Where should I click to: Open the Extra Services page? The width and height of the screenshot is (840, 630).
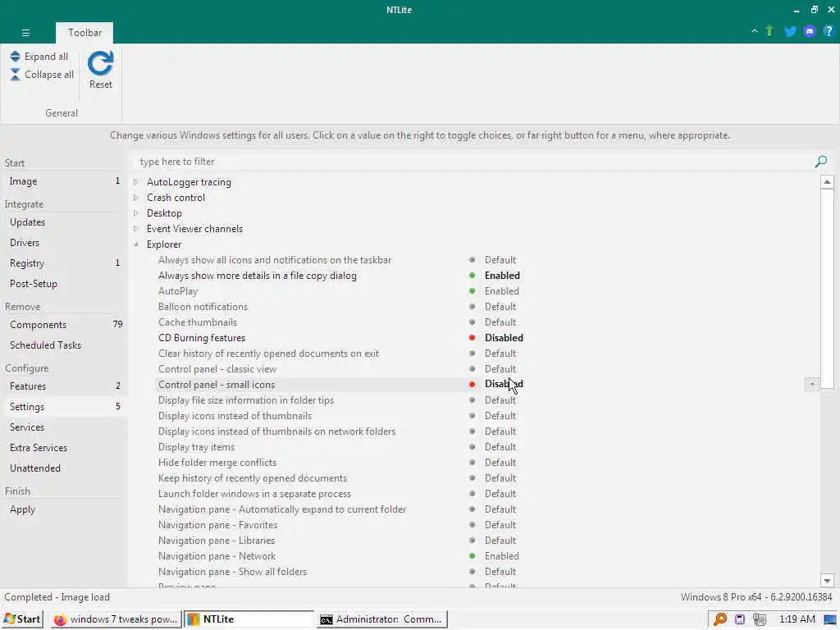[x=64, y=448]
